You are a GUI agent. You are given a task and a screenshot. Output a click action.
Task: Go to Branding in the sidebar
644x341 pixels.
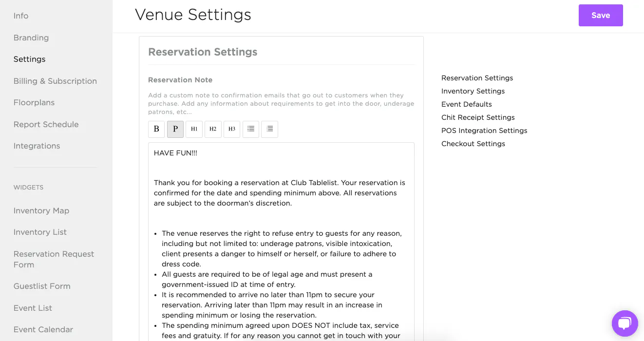click(x=31, y=38)
